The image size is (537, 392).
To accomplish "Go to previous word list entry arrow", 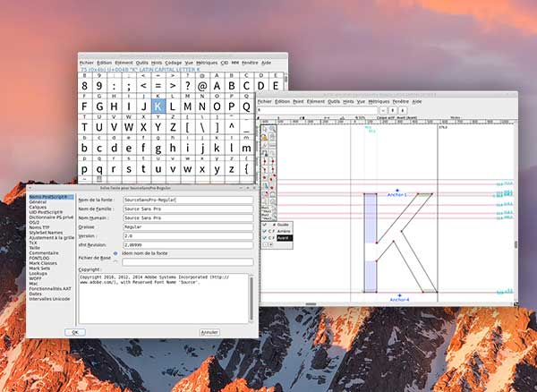I will pos(393,111).
